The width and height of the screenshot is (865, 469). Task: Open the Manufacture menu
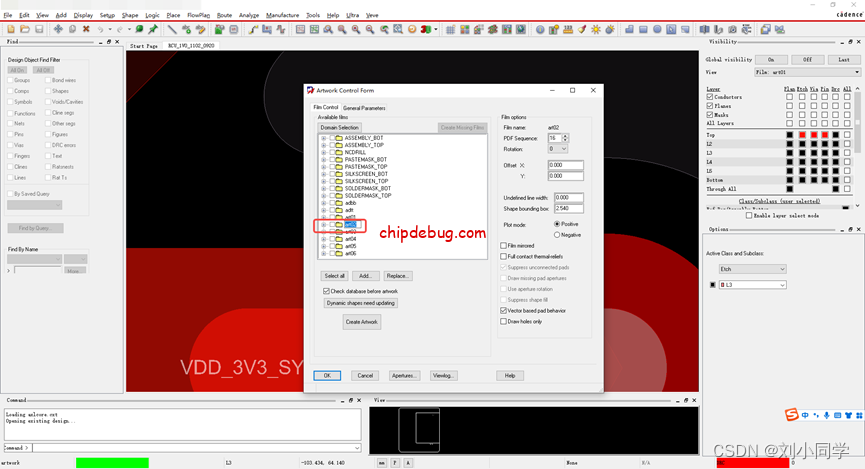(282, 15)
